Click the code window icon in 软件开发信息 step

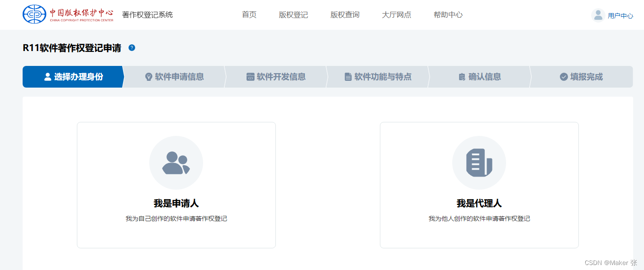[x=250, y=77]
